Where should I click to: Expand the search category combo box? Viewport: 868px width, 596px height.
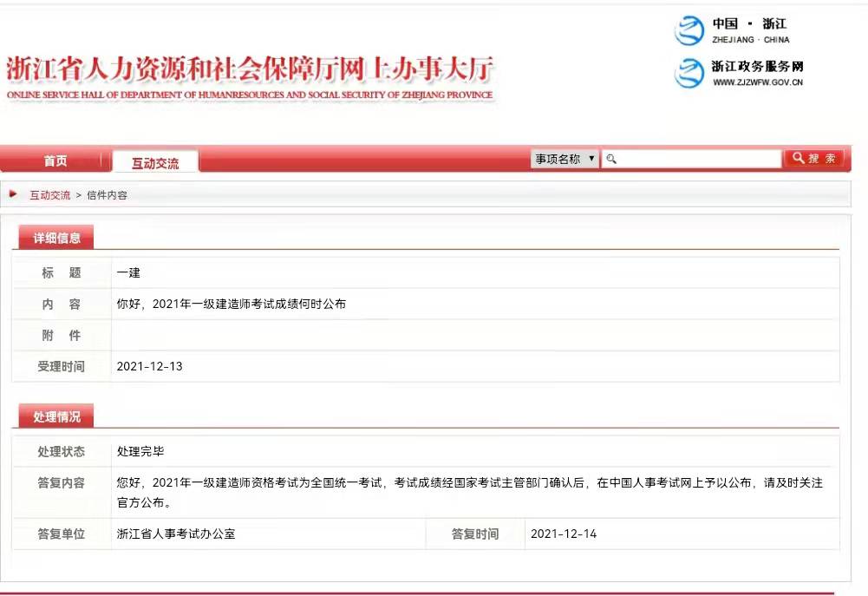pyautogui.click(x=563, y=158)
